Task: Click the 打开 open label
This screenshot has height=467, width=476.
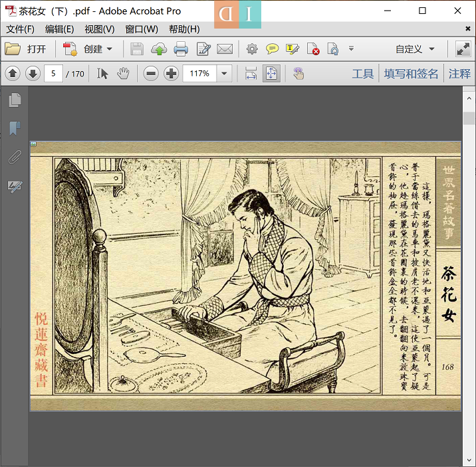Action: click(37, 49)
